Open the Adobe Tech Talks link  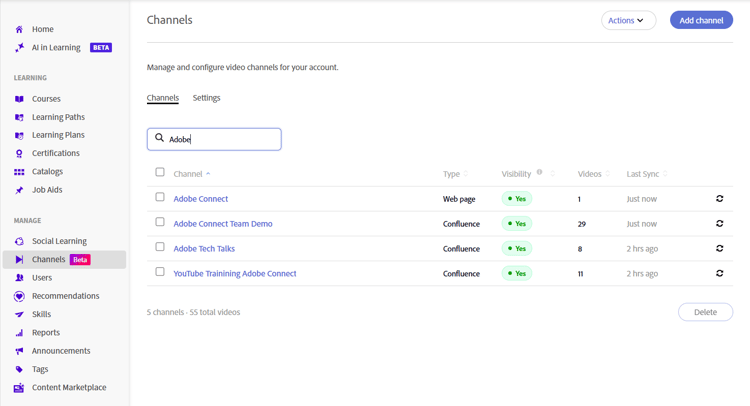(204, 249)
